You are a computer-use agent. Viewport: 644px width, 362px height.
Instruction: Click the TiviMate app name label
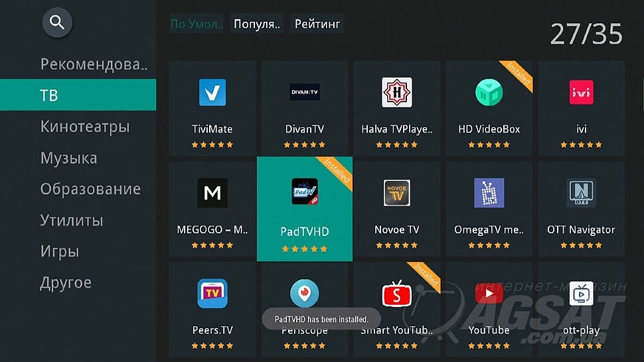coord(212,129)
